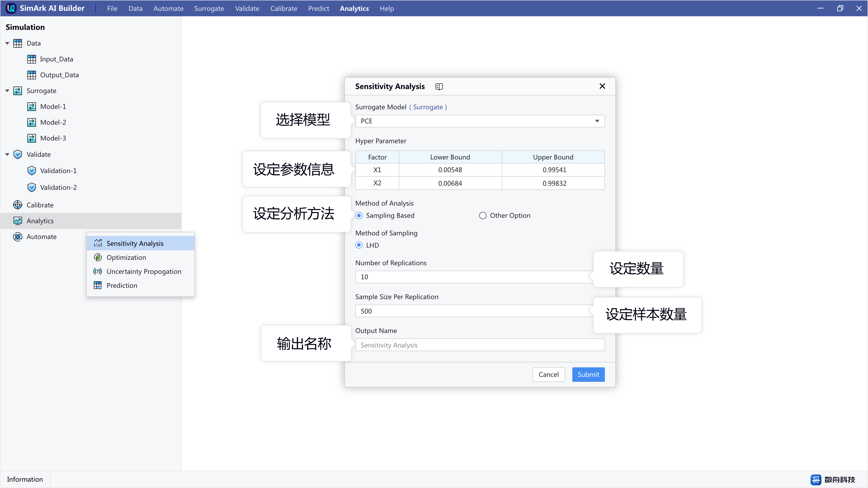Click the Validate shield icon
This screenshot has height=488, width=868.
coord(18,154)
